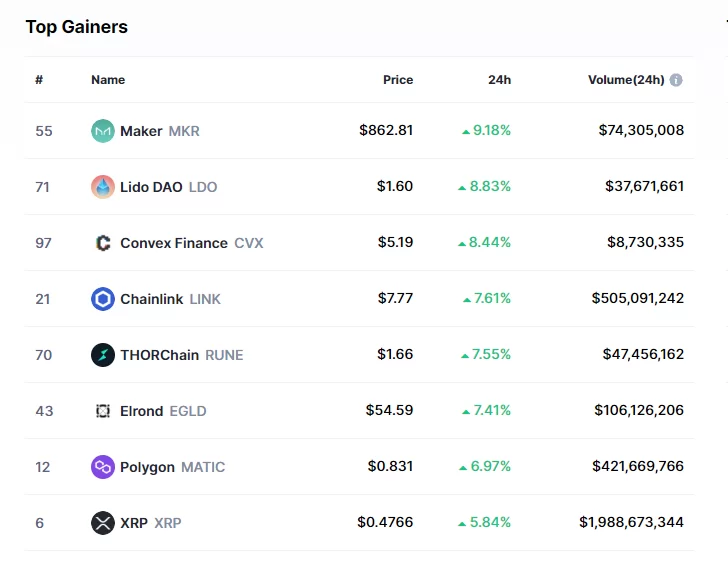Click the Lido DAO coin logo
The height and width of the screenshot is (562, 728).
[x=103, y=187]
